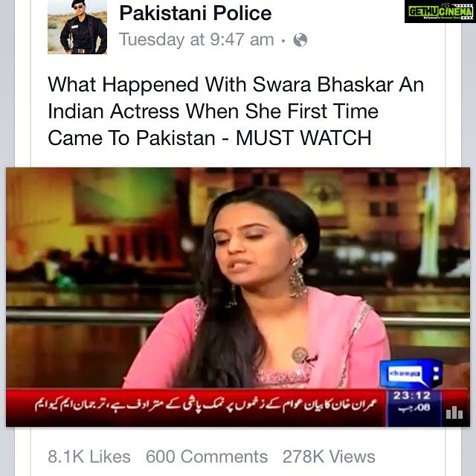The width and height of the screenshot is (476, 476).
Task: Open the Tuesday at 9:47 am timestamp
Action: (196, 39)
